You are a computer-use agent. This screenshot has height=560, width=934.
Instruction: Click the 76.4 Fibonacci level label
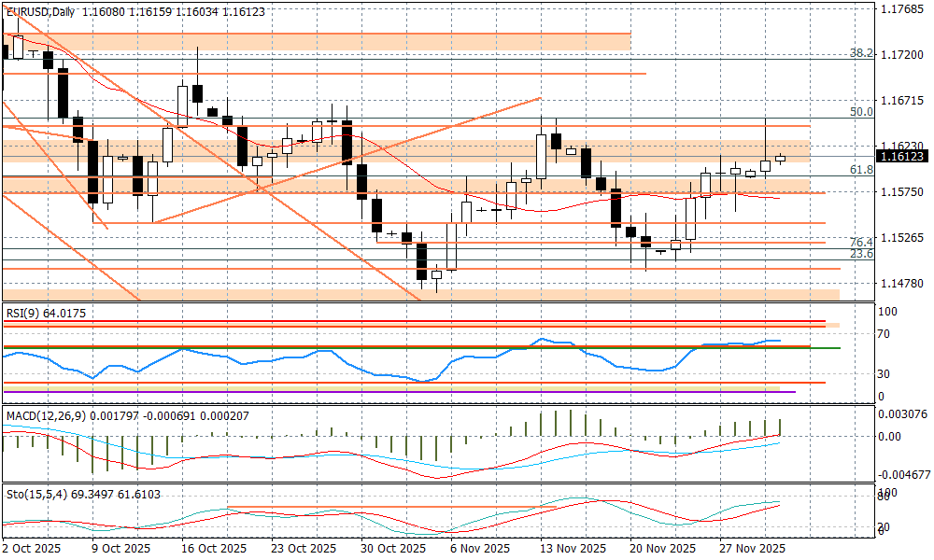click(860, 242)
